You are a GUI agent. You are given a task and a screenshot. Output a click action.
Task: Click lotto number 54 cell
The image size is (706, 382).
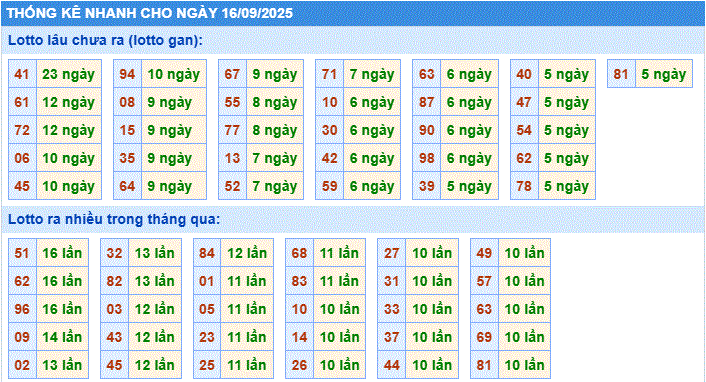pos(524,130)
